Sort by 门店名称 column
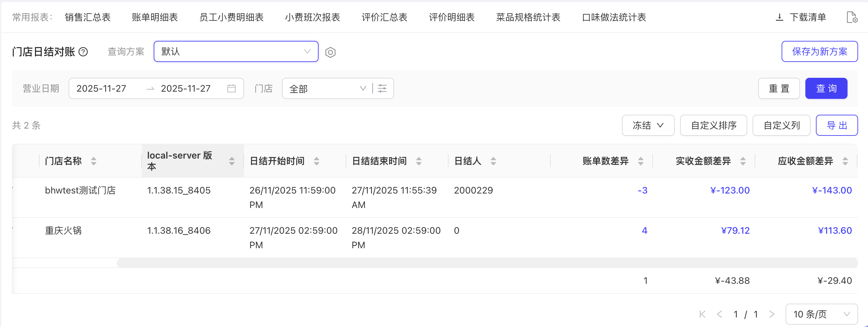868x327 pixels. click(x=94, y=161)
